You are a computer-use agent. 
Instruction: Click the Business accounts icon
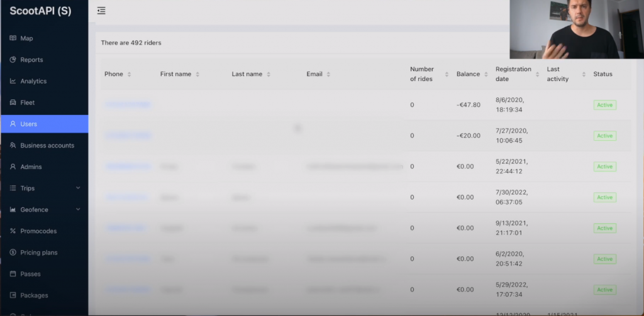point(13,145)
